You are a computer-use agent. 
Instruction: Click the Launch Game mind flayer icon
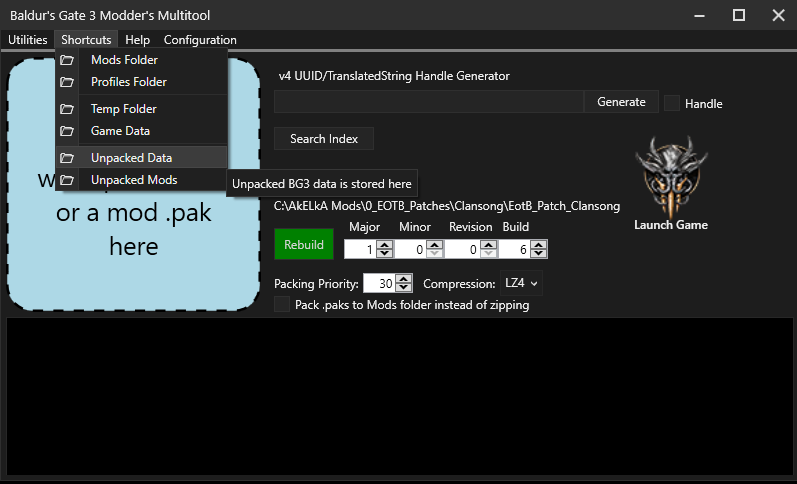pos(671,176)
